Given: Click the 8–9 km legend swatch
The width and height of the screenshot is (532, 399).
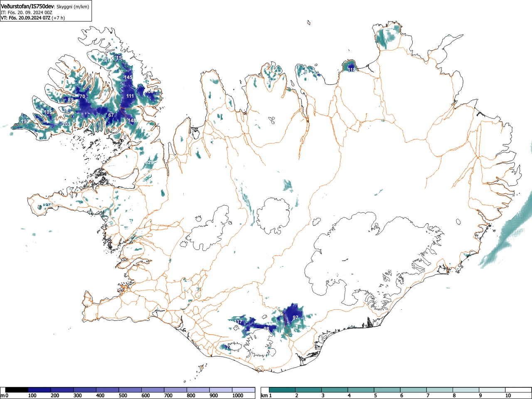Looking at the screenshot, I should click(x=465, y=390).
